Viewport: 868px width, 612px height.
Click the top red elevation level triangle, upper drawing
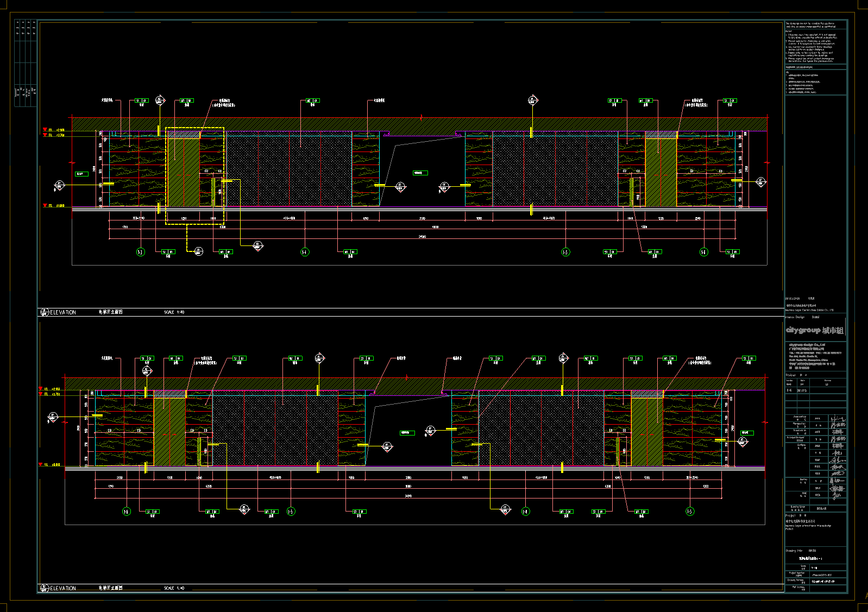click(x=45, y=130)
